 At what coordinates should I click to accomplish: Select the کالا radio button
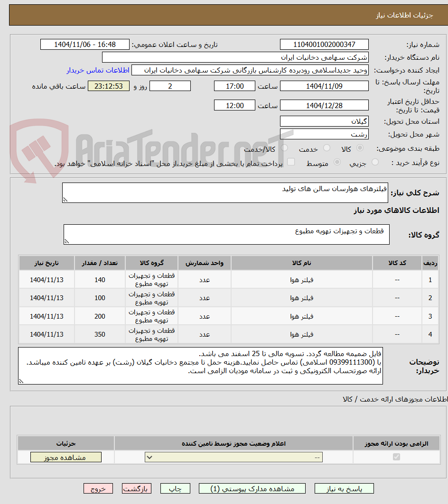pos(360,148)
